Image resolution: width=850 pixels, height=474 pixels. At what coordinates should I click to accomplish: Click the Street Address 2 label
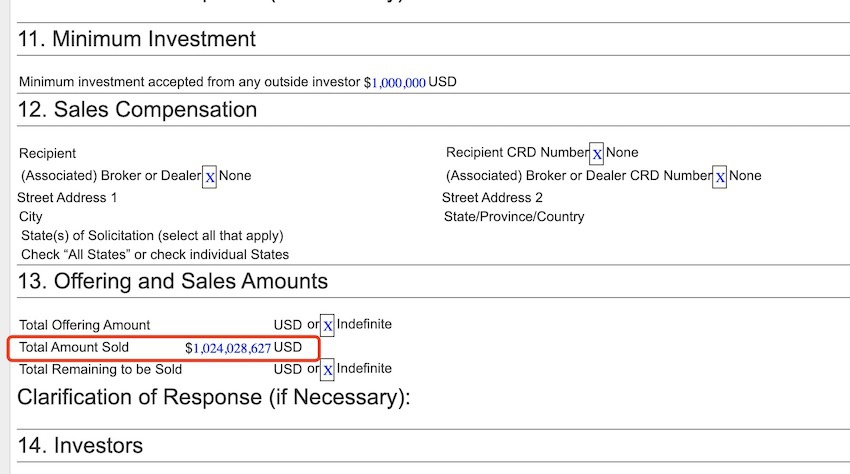click(x=492, y=198)
